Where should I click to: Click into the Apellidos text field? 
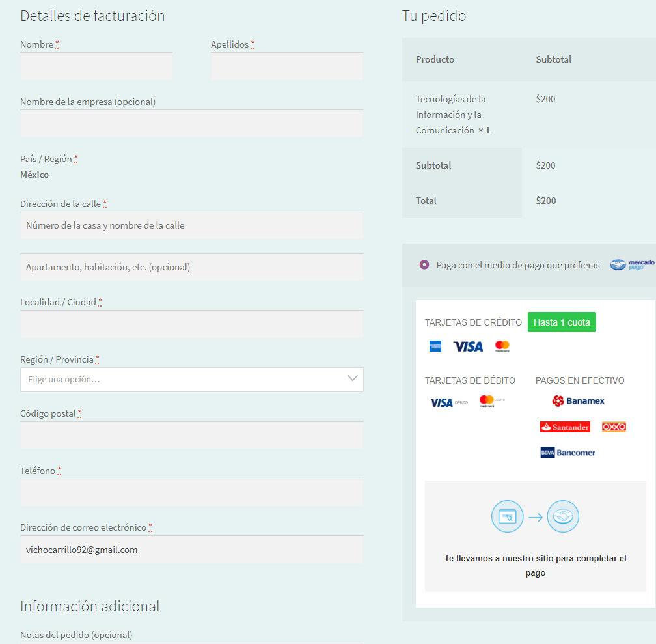pyautogui.click(x=287, y=66)
